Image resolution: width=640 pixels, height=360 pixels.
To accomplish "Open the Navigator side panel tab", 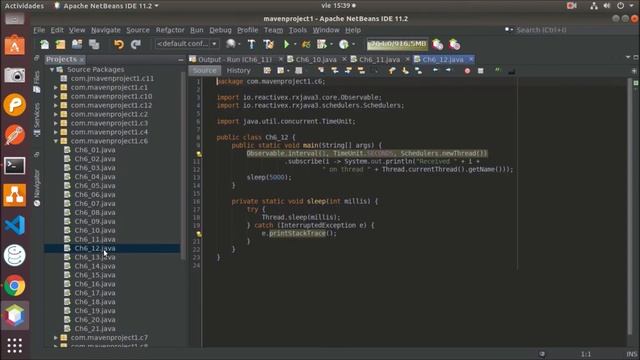I will tap(37, 187).
